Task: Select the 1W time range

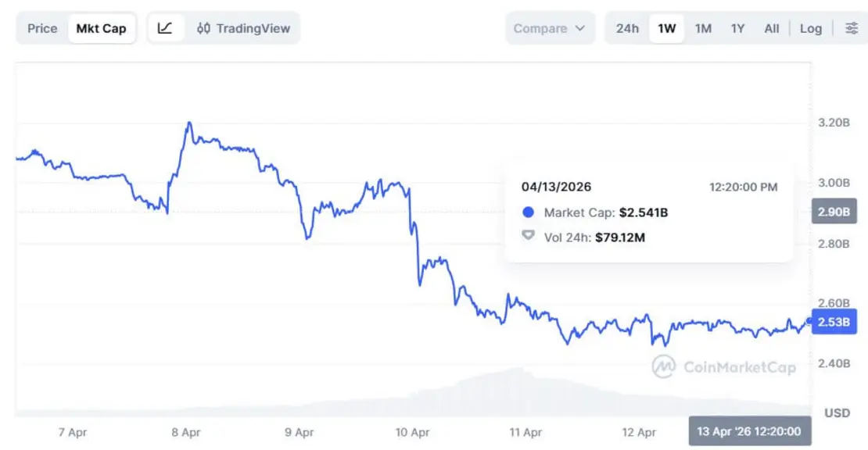Action: [x=666, y=28]
